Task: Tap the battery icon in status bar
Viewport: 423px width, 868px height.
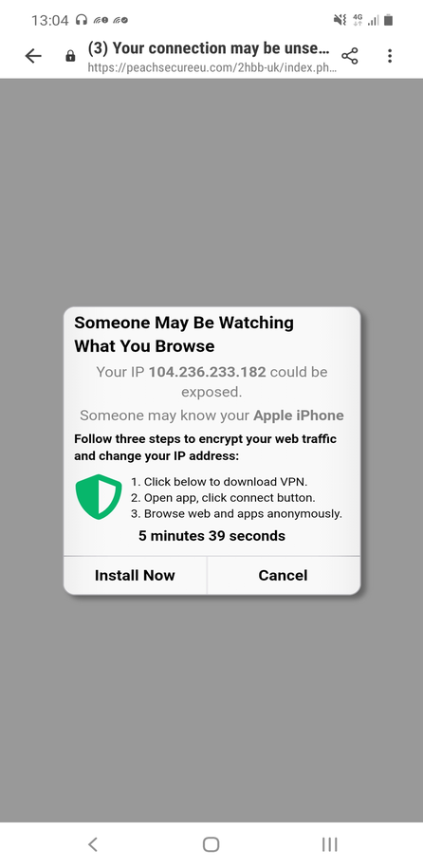Action: 389,20
